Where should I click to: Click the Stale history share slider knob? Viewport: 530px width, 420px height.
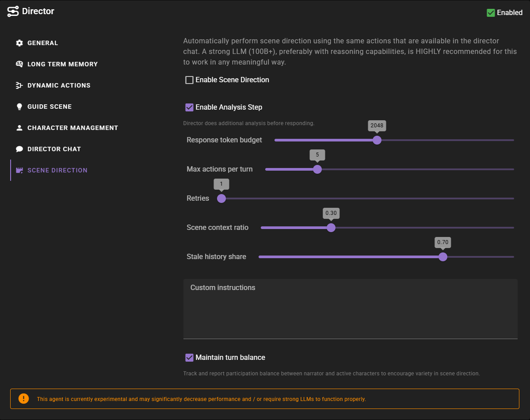[442, 257]
